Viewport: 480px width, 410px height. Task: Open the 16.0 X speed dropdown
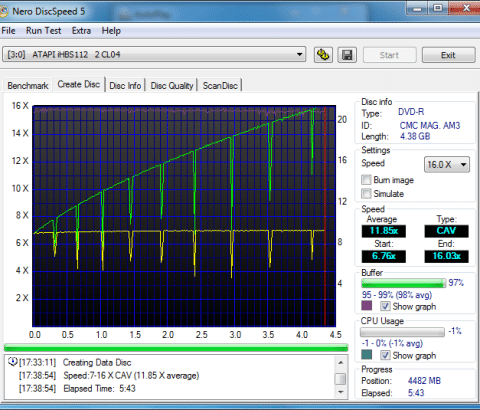447,164
